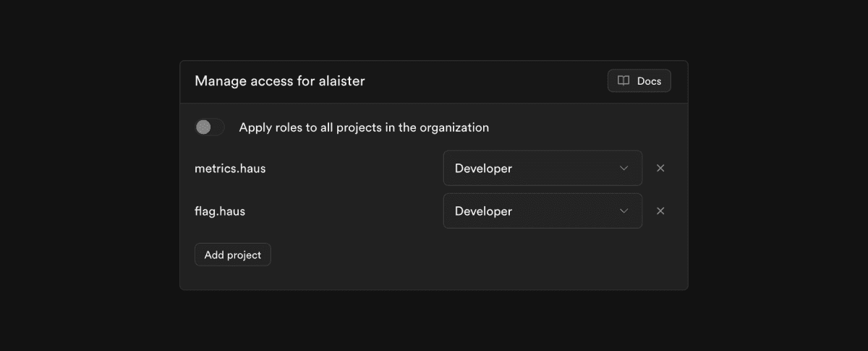Click the 'Manage access for alaister' heading
Viewport: 868px width, 351px height.
[280, 81]
